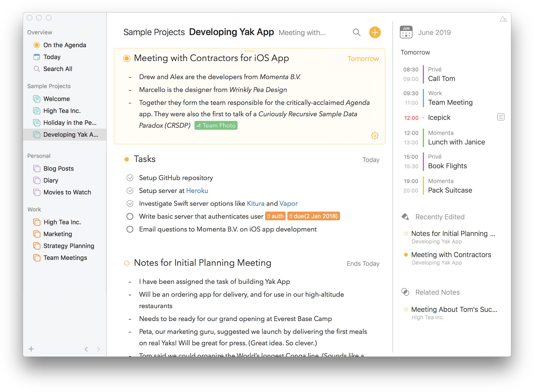Check Write basic server that authenticates user
Viewport: 534px width, 392px height.
point(130,216)
